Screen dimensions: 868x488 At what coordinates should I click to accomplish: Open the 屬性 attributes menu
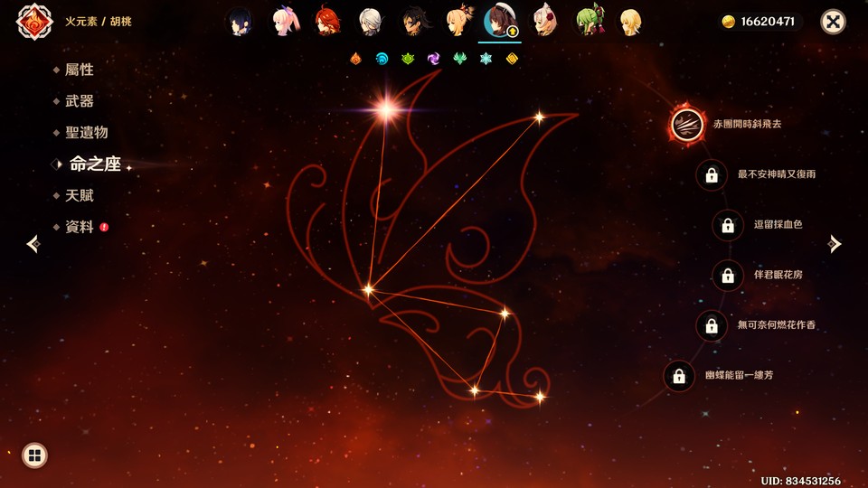[x=79, y=70]
